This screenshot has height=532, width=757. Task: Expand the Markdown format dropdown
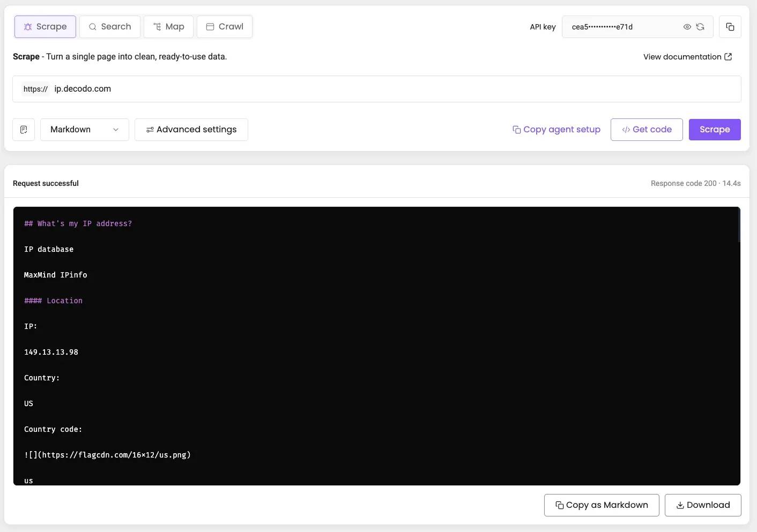(x=85, y=130)
